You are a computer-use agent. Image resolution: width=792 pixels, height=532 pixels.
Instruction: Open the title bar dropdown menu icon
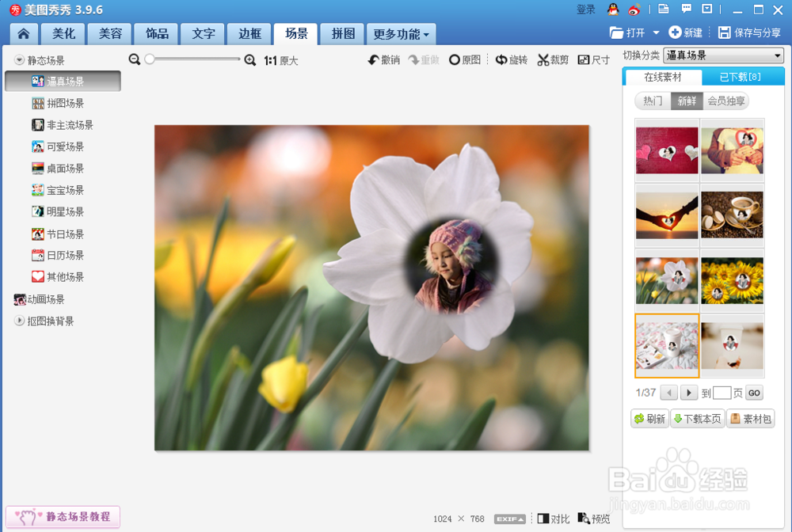click(x=707, y=9)
